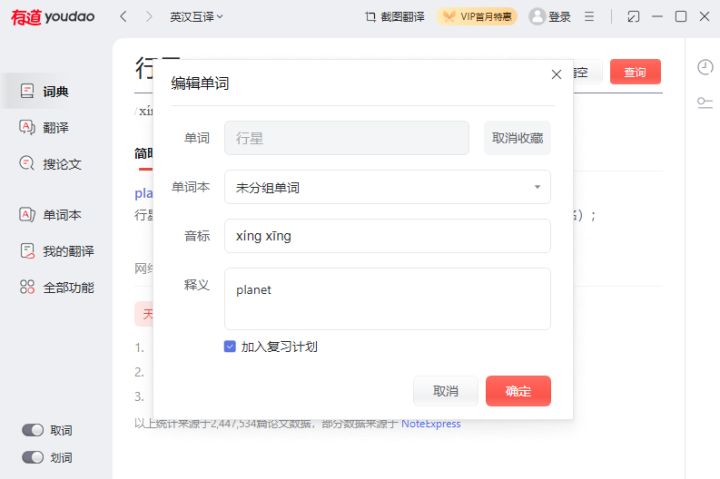Image resolution: width=720 pixels, height=479 pixels.
Task: Click the screenshot translate icon
Action: (x=372, y=17)
